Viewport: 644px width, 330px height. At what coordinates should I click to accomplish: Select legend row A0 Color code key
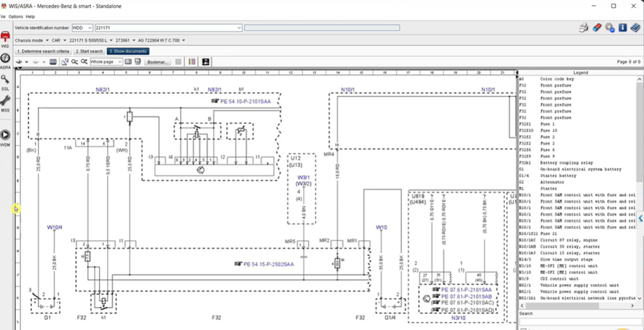pos(577,79)
